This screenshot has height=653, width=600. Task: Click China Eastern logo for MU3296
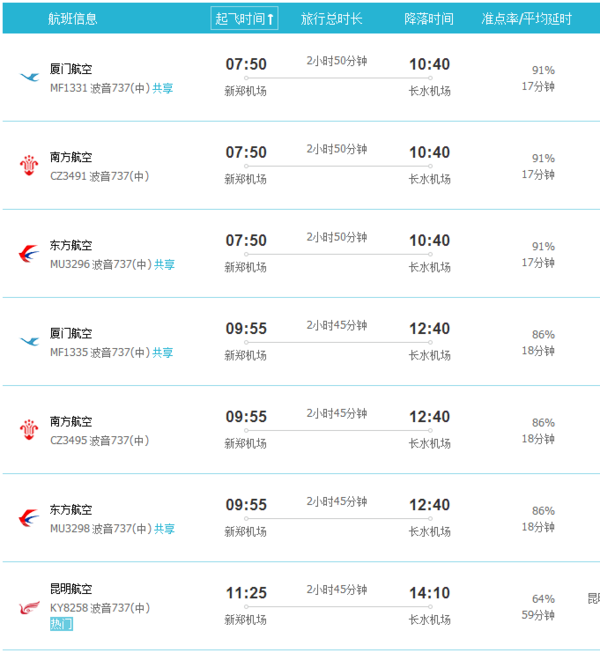point(29,254)
